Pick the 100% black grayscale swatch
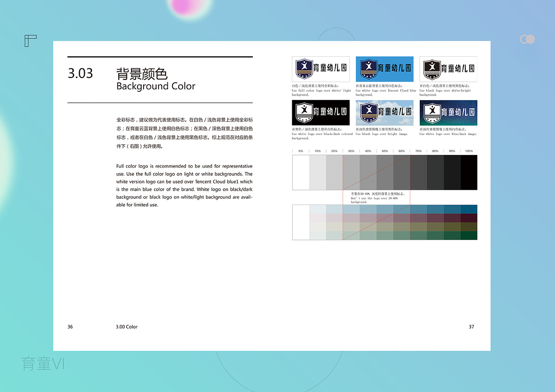This screenshot has width=555, height=392. pos(469,172)
